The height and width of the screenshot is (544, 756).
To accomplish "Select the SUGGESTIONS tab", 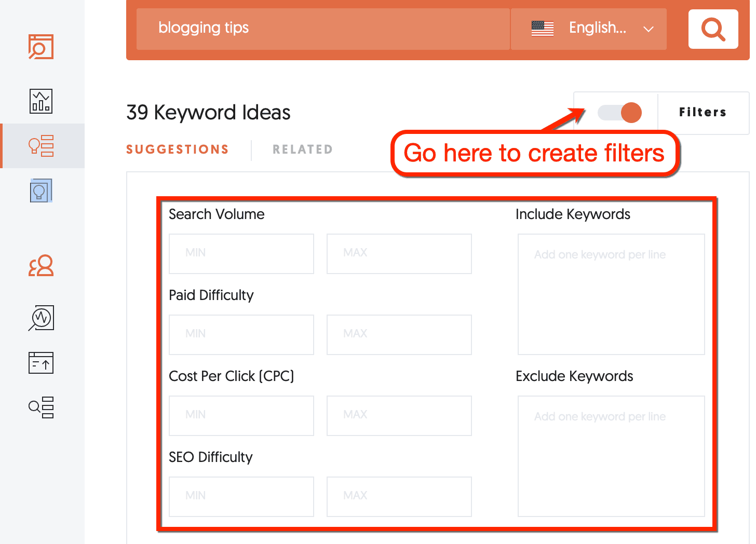I will (x=177, y=149).
